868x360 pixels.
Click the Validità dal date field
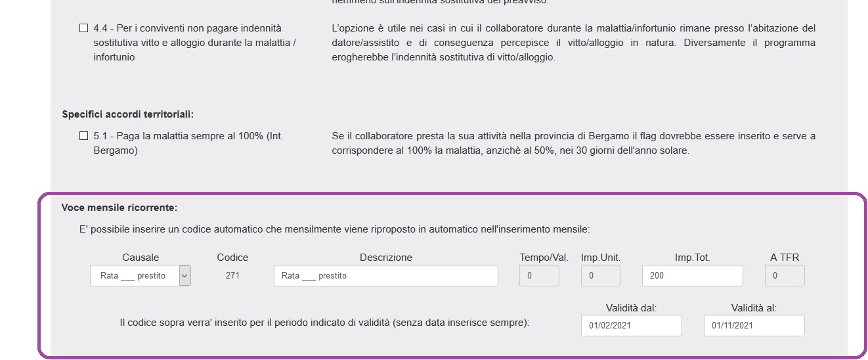631,325
